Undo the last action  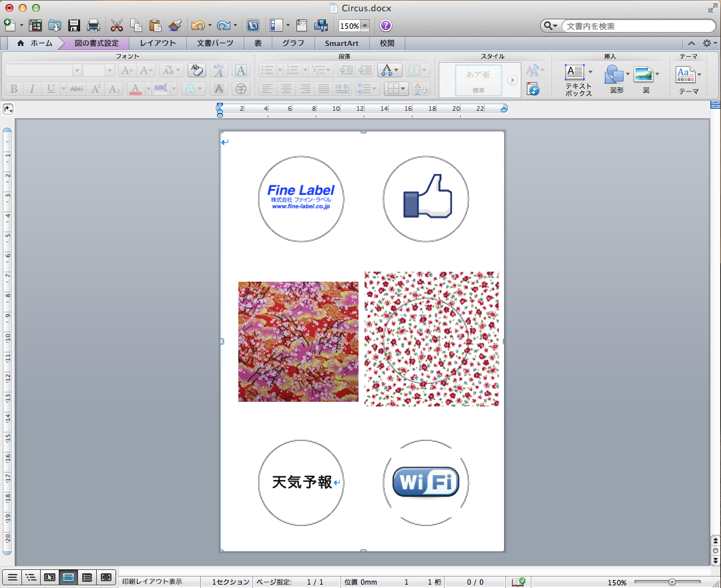click(x=198, y=25)
